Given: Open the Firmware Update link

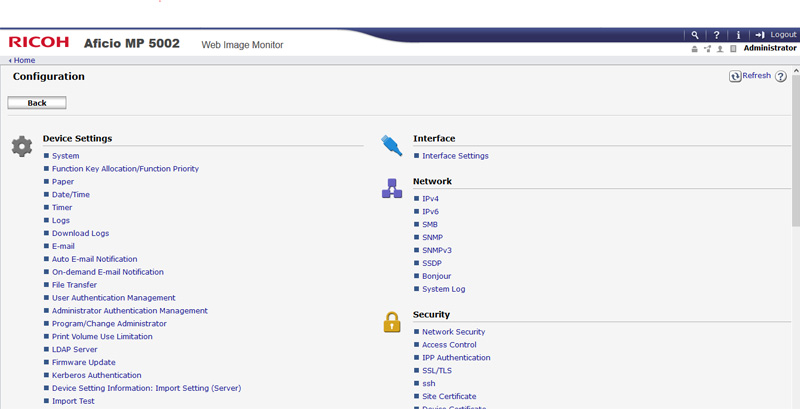Looking at the screenshot, I should [83, 362].
